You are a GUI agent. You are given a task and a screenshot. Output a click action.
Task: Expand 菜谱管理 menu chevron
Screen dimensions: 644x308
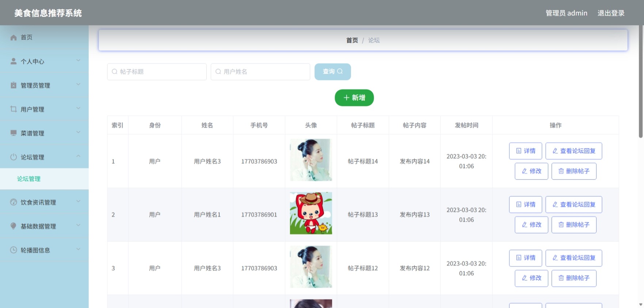[78, 132]
